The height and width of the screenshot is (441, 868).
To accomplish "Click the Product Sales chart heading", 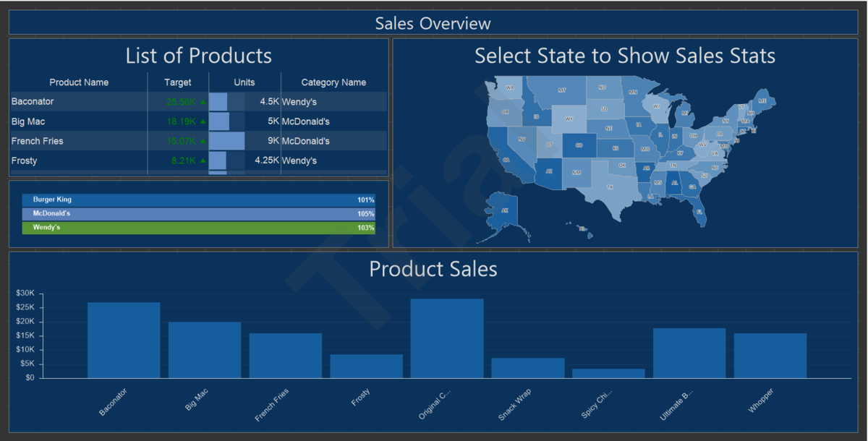I will pos(433,269).
